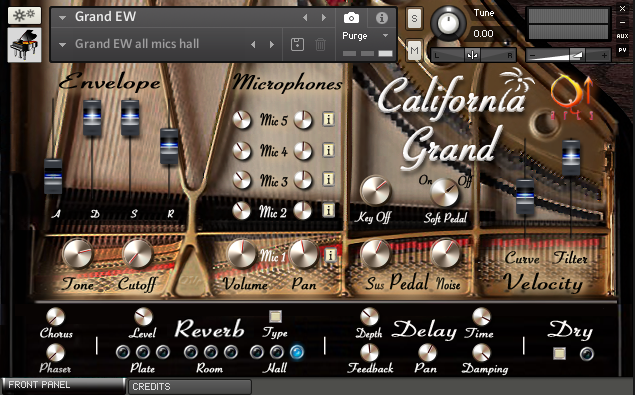635x395 pixels.
Task: Decrease volume with minus icon
Action: [533, 56]
